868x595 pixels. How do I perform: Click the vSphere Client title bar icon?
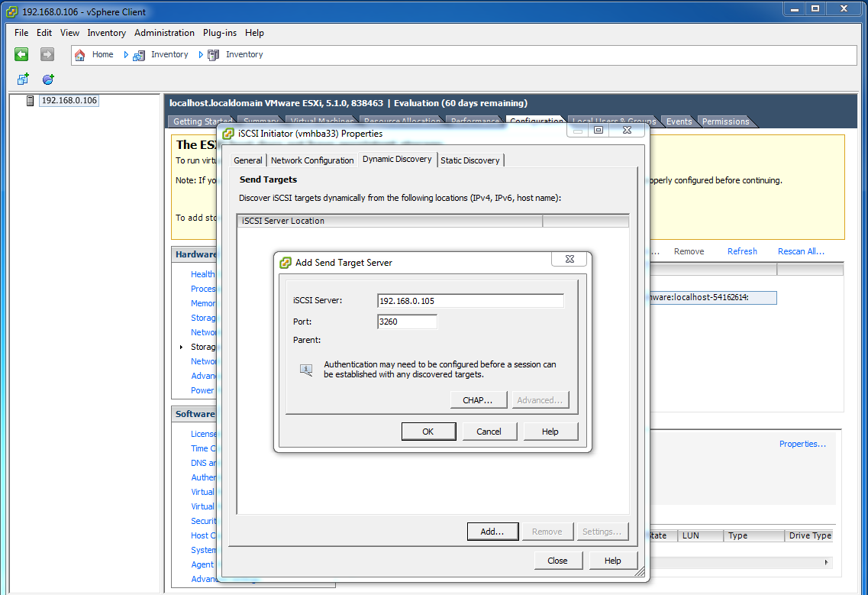pyautogui.click(x=11, y=11)
